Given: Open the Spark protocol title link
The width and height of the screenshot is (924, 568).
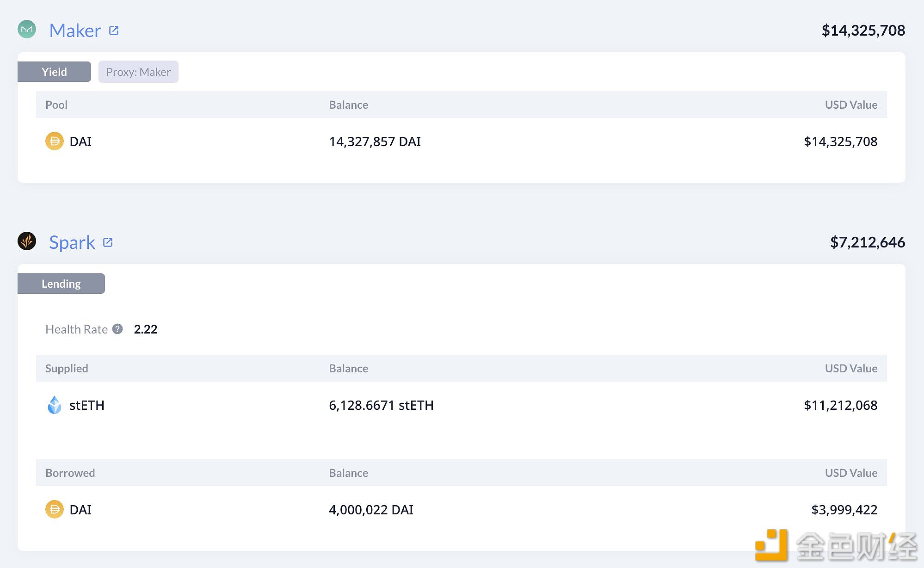Looking at the screenshot, I should click(x=72, y=242).
